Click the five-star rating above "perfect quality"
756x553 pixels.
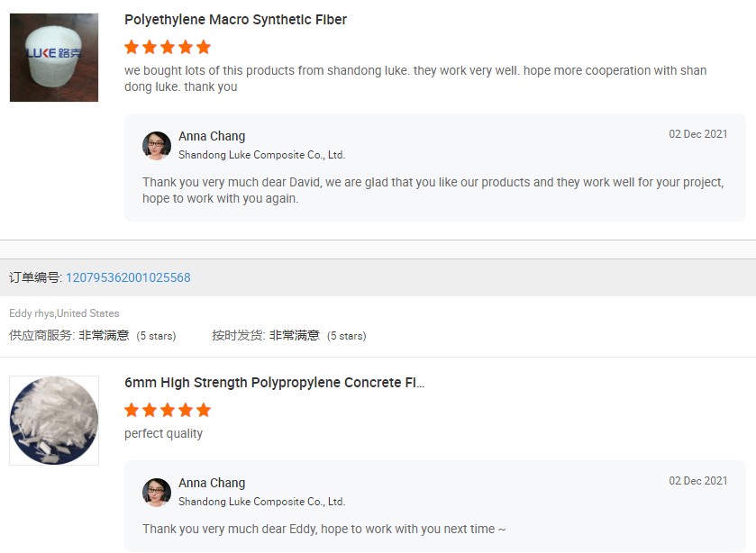point(168,410)
